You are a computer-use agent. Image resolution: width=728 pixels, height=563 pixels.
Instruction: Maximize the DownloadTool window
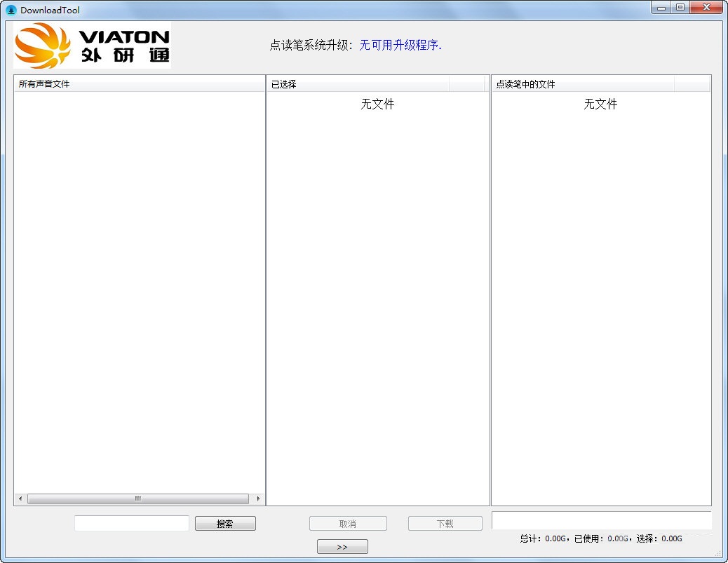[680, 8]
